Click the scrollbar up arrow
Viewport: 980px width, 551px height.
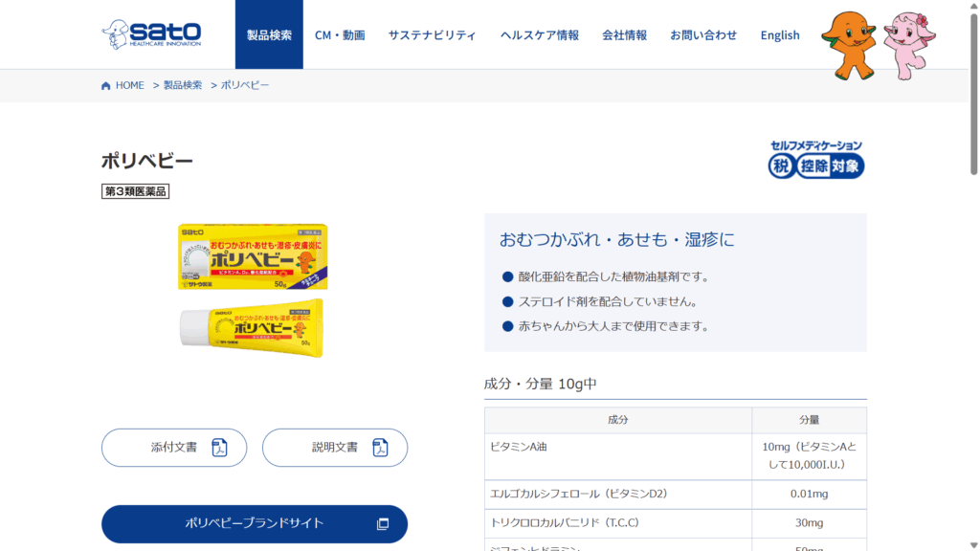[973, 6]
